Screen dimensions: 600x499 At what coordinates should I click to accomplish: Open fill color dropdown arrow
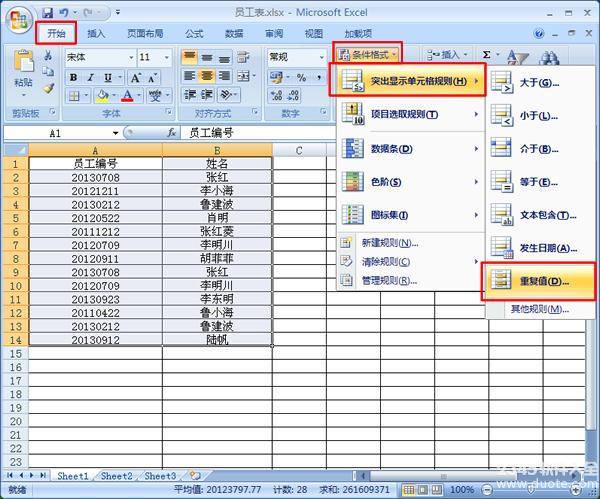click(x=114, y=96)
